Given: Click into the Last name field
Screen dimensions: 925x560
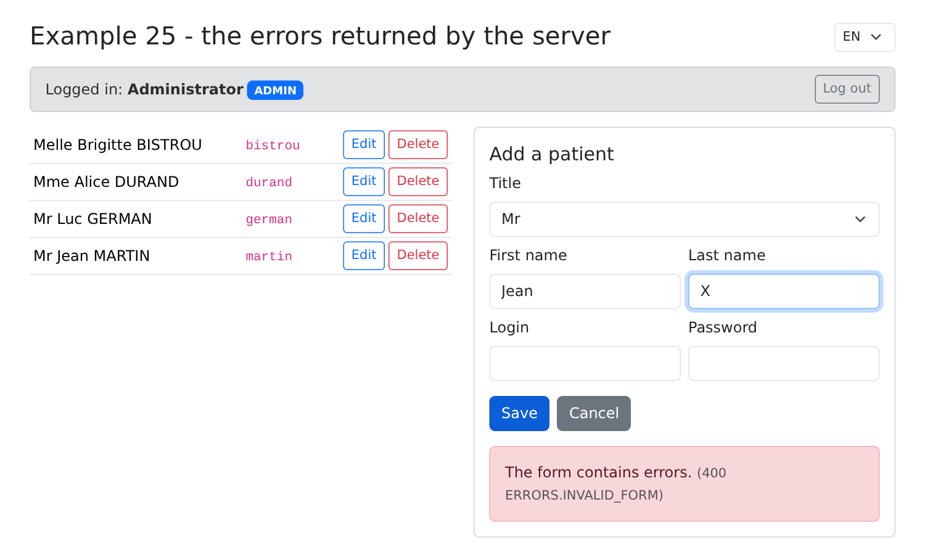Looking at the screenshot, I should pyautogui.click(x=784, y=291).
